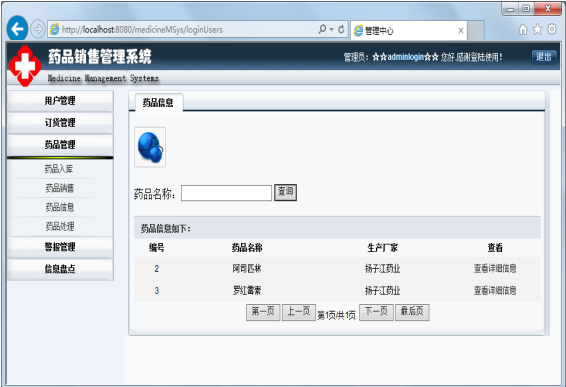This screenshot has width=566, height=387.
Task: Click the red cross system logo
Action: pyautogui.click(x=24, y=66)
